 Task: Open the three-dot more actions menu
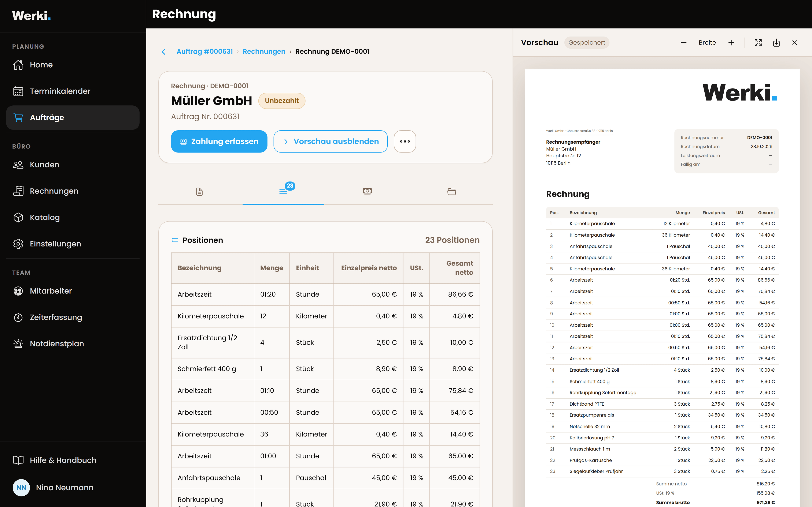pyautogui.click(x=405, y=142)
